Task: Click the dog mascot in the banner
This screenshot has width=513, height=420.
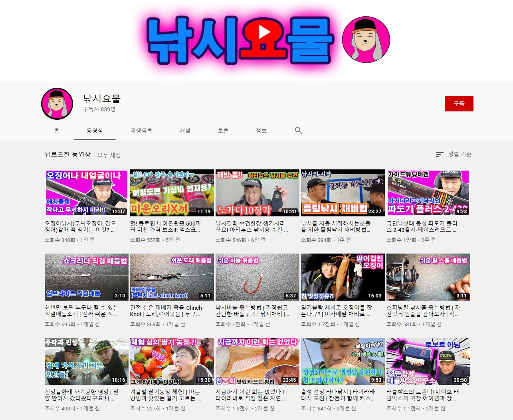Action: tap(366, 40)
